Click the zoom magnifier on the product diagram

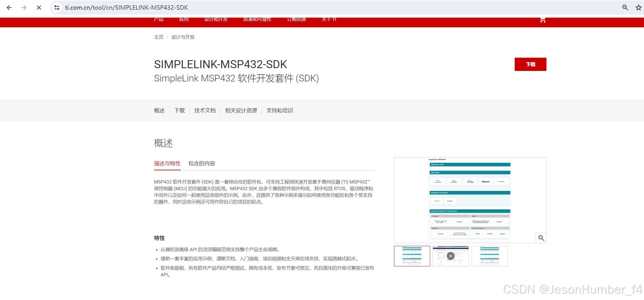pos(541,238)
